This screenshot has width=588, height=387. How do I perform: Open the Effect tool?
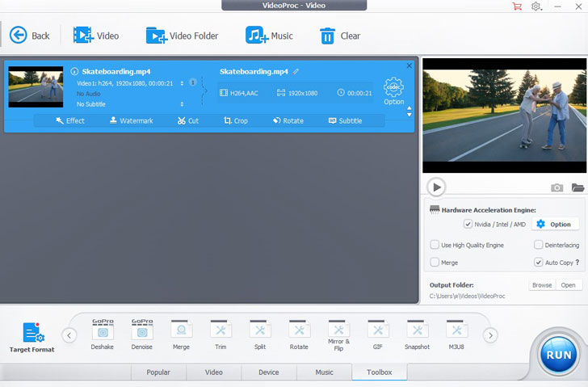70,120
